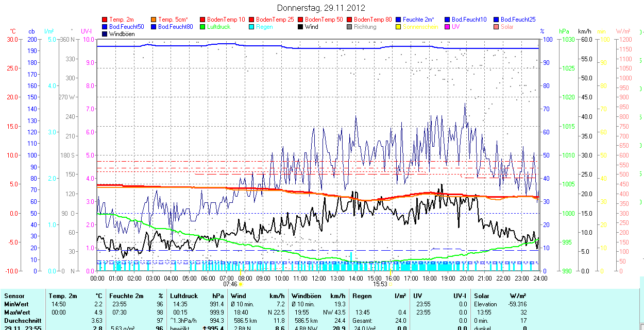Viewport: 644px width, 330px height.
Task: Click the Bod.Feucht80 legend label
Action: [x=175, y=27]
